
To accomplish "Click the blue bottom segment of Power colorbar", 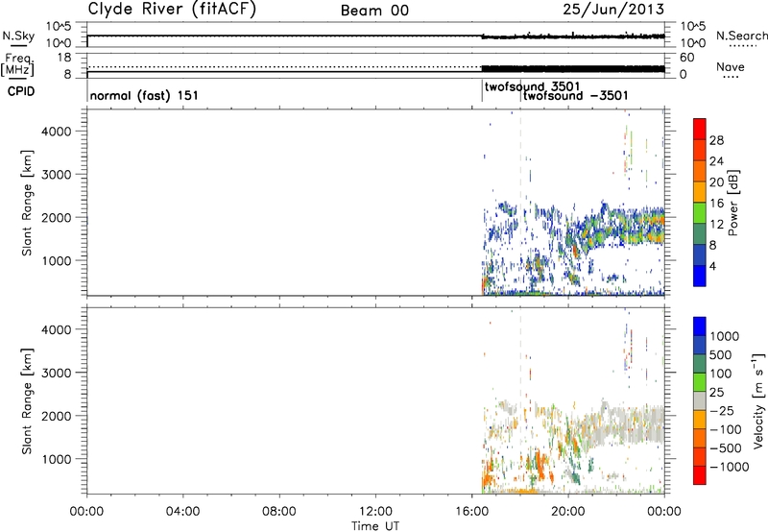I will [700, 276].
